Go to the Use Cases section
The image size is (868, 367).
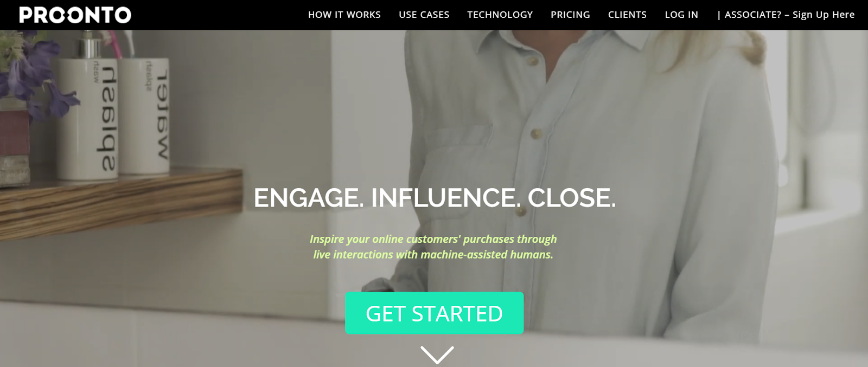[424, 15]
